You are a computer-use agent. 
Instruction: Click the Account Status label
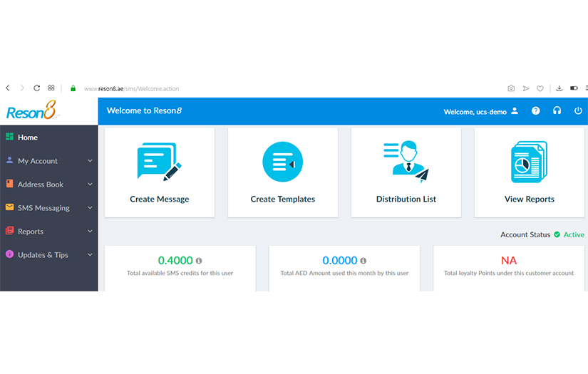(525, 234)
